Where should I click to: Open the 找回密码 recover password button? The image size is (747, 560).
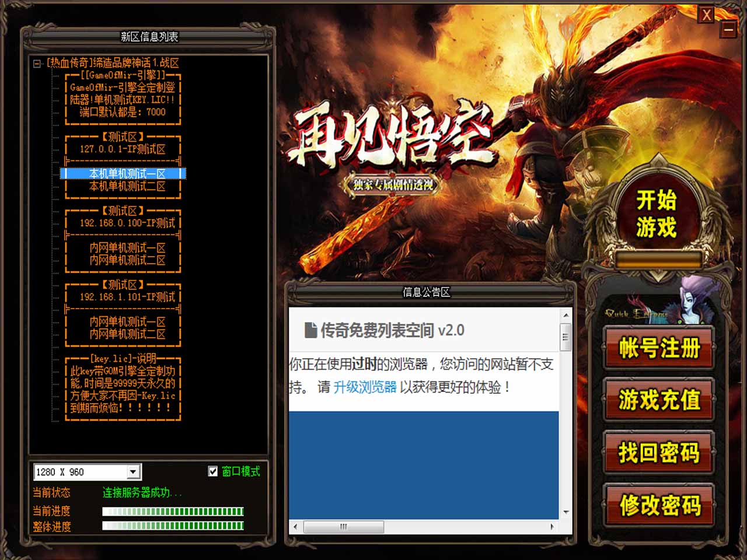click(x=659, y=453)
